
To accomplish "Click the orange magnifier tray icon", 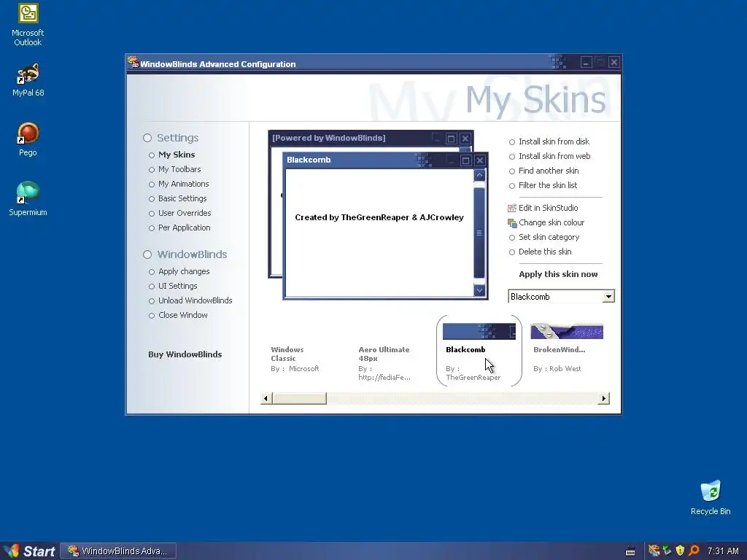I will (694, 551).
